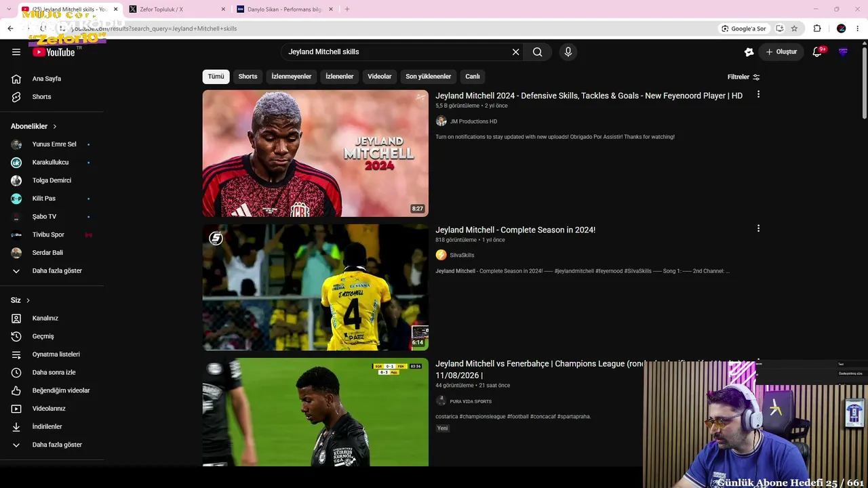Open more options for Complete Season video
The image size is (868, 488).
pyautogui.click(x=758, y=229)
